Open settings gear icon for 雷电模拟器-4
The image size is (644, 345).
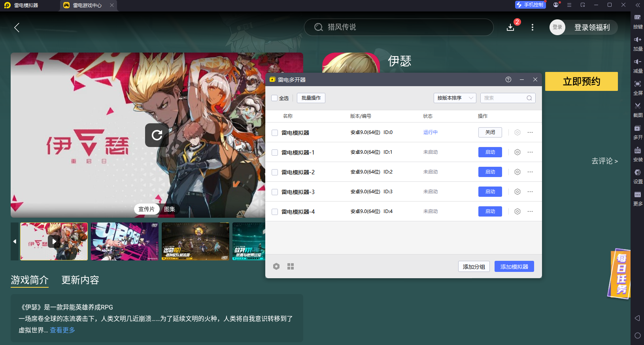click(517, 211)
